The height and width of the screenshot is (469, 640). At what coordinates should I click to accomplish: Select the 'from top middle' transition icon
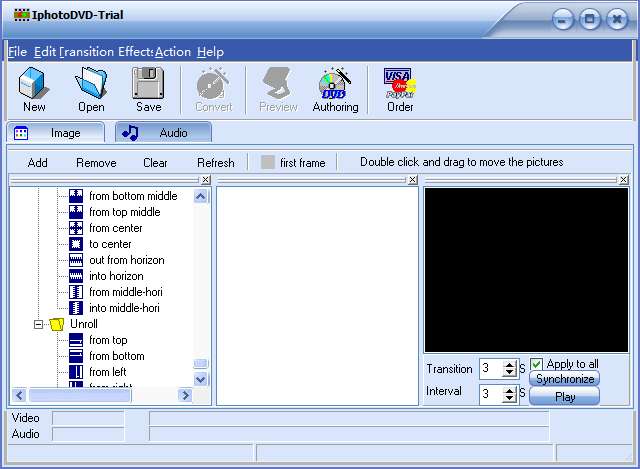pyautogui.click(x=76, y=212)
